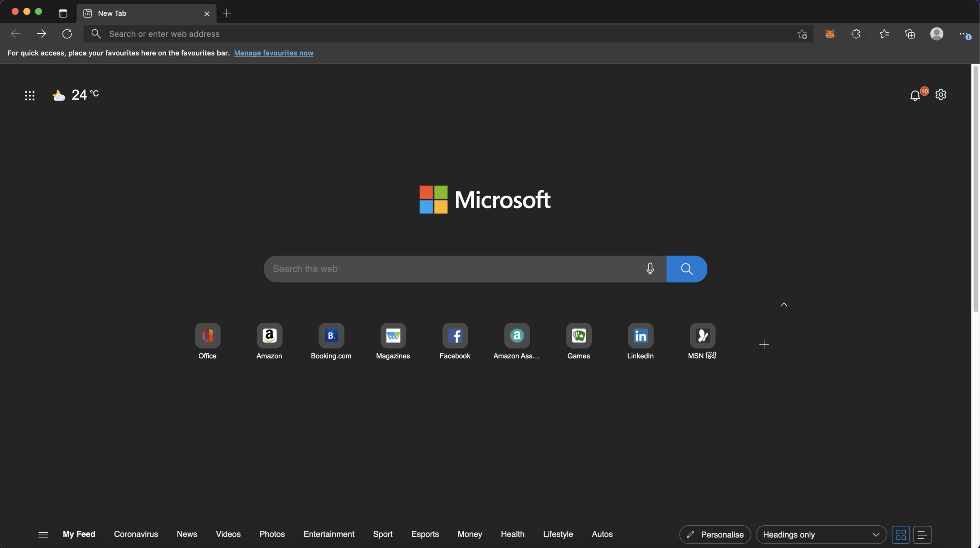Viewport: 980px width, 548px height.
Task: Select the My Feed tab
Action: (x=79, y=534)
